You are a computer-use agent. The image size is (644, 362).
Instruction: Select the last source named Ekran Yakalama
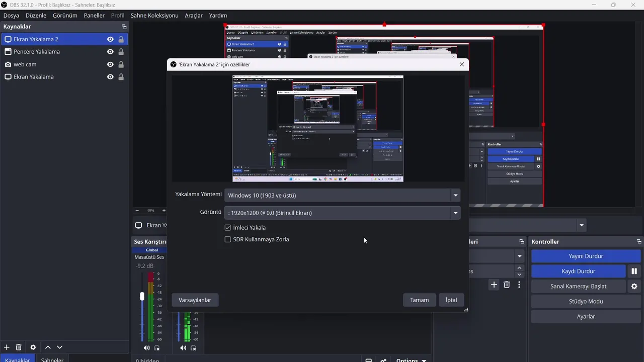(x=64, y=77)
